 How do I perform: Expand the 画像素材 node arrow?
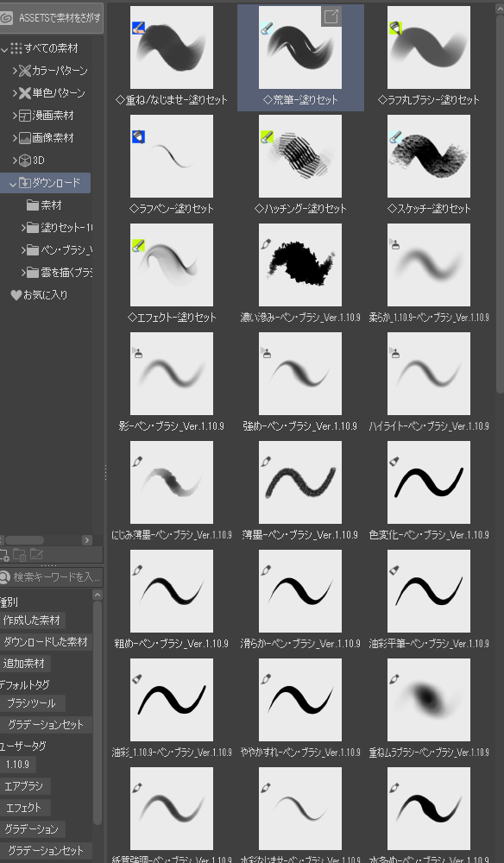pos(15,138)
